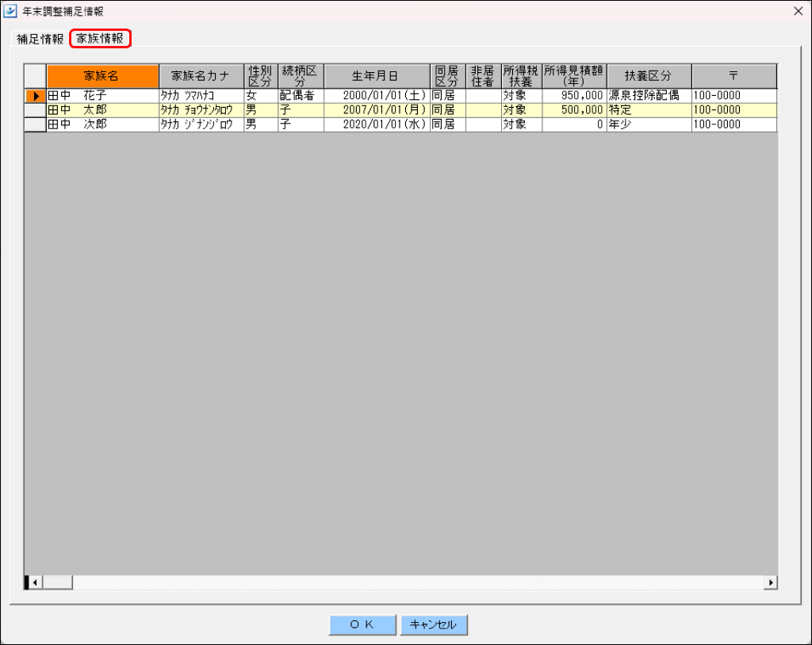Select the 同居 cell in 田中 次郎's row
The width and height of the screenshot is (812, 645).
tap(448, 124)
